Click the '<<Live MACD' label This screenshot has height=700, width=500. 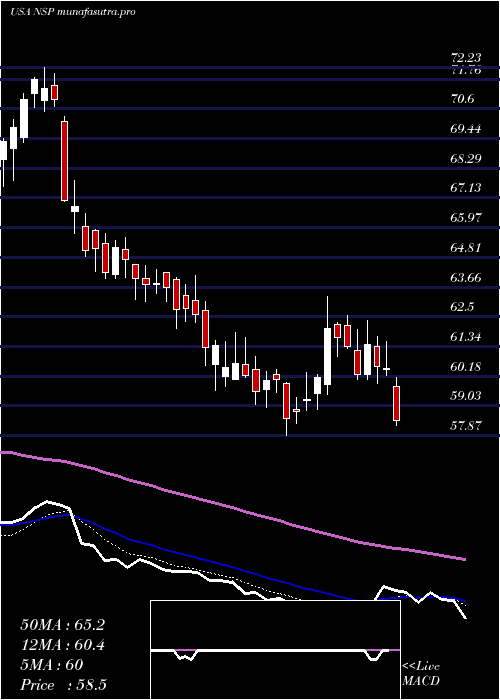point(421,673)
